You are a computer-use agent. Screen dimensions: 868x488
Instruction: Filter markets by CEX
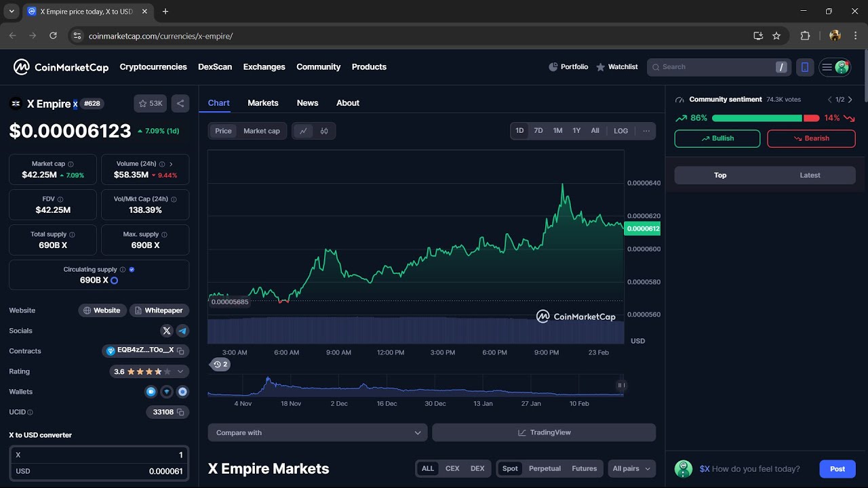tap(452, 468)
